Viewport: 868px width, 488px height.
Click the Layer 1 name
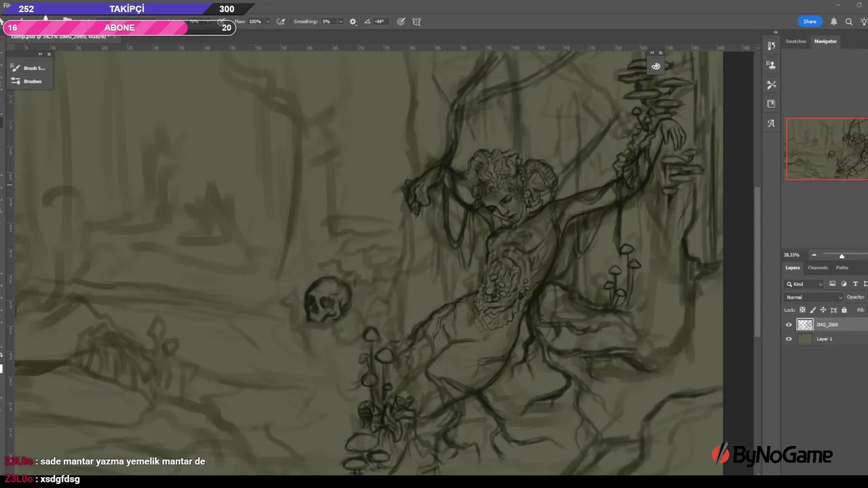click(824, 339)
